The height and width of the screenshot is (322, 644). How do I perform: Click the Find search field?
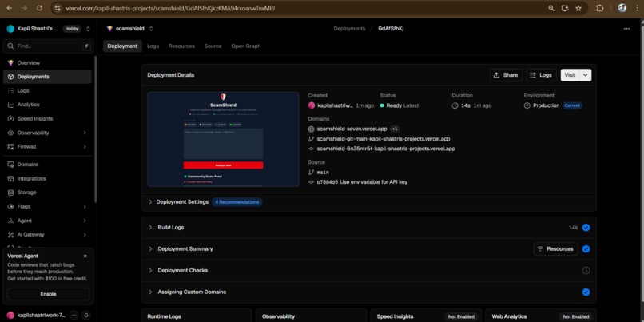(x=48, y=46)
